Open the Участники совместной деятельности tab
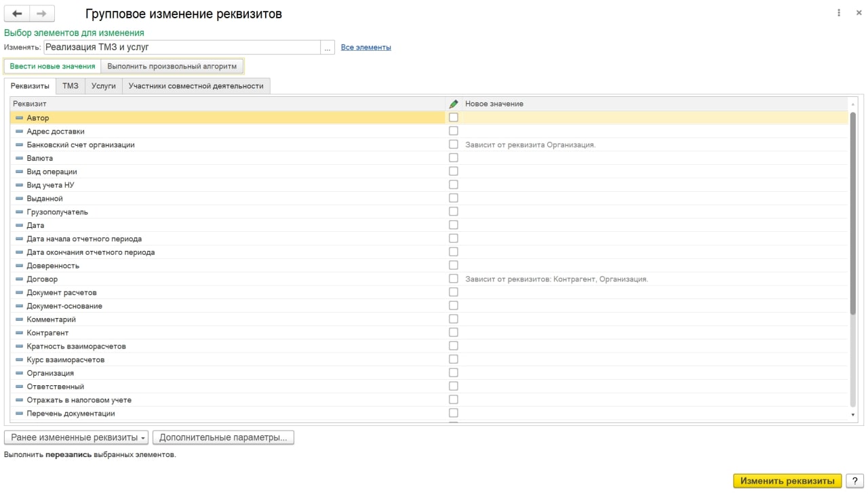 pyautogui.click(x=196, y=86)
